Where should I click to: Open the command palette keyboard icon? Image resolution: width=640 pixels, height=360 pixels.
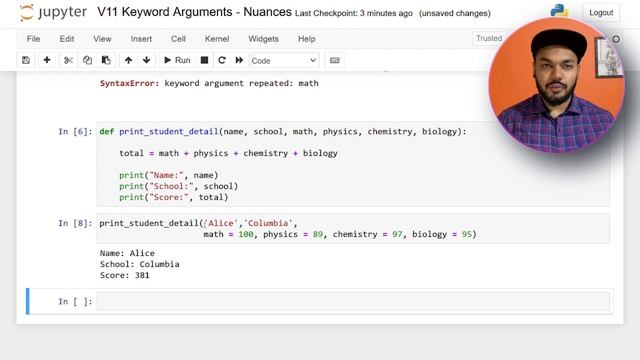coord(335,60)
